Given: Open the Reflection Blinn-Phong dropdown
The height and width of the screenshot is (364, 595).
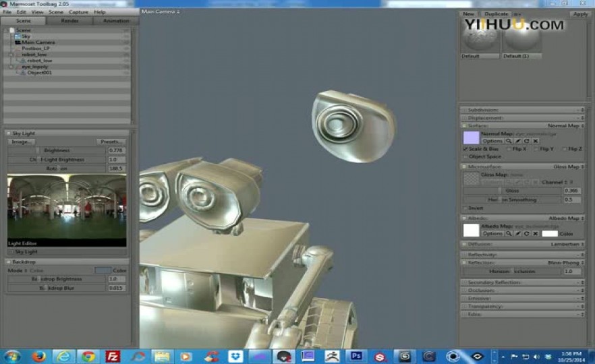Looking at the screenshot, I should [566, 262].
